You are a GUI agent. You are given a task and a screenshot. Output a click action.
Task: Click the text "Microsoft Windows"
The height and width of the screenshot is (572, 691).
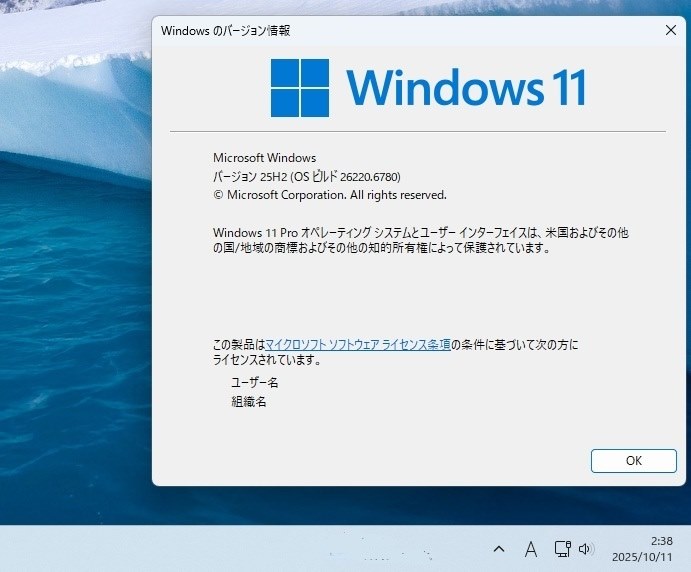[x=264, y=158]
